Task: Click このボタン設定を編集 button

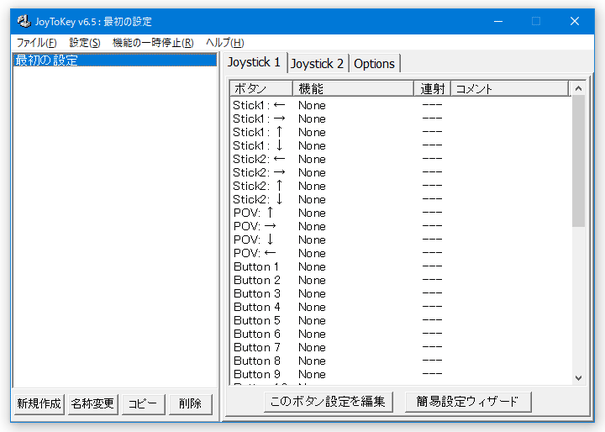Action: 328,402
